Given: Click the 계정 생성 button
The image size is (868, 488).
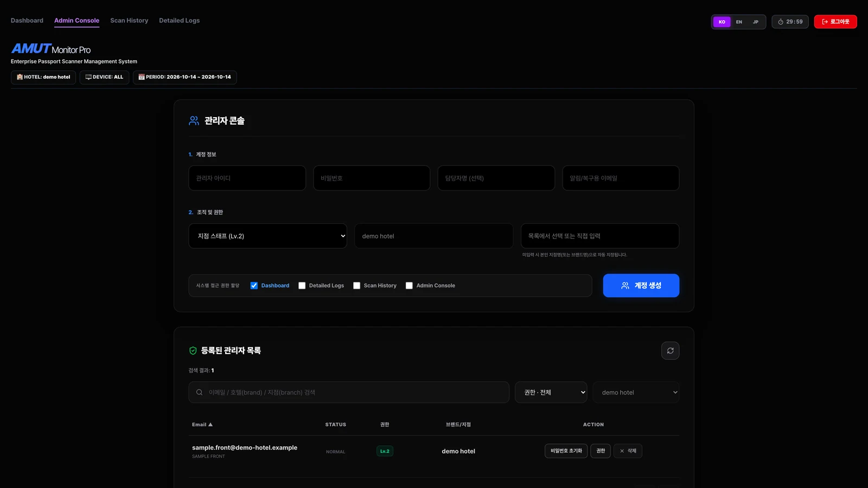Looking at the screenshot, I should [x=641, y=286].
